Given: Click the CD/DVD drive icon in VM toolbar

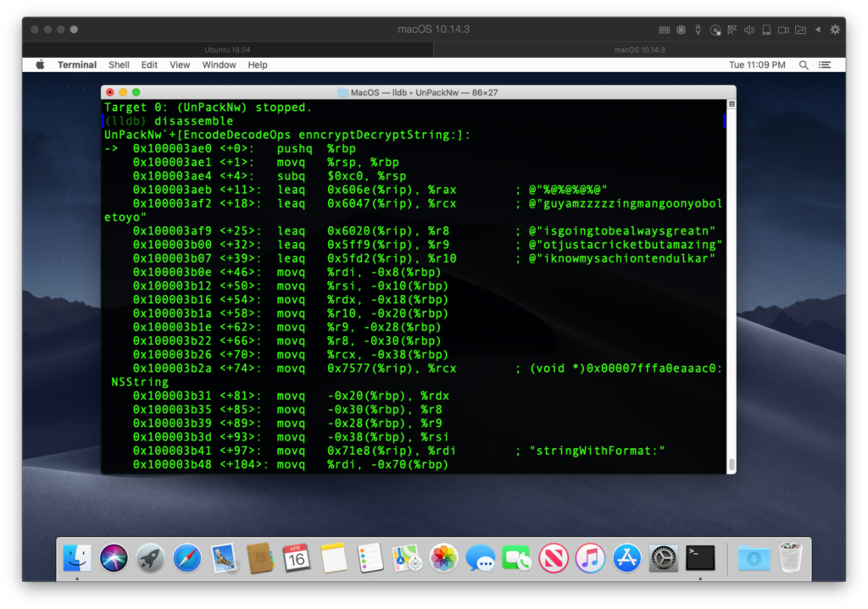Looking at the screenshot, I should point(715,30).
